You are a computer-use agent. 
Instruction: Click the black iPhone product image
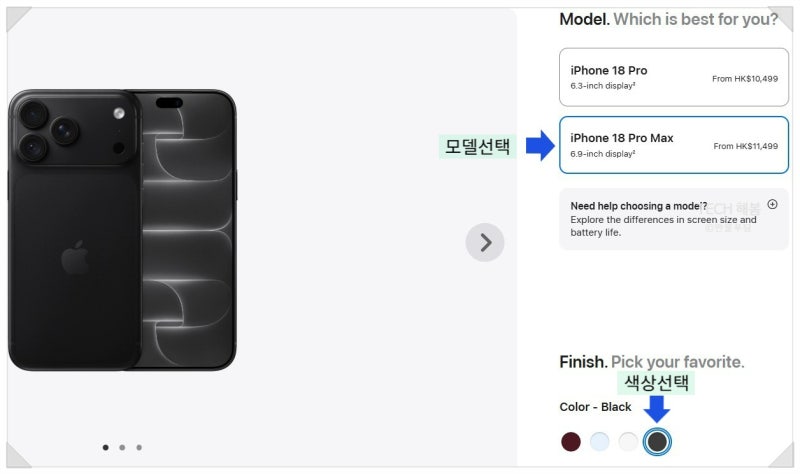click(x=122, y=230)
